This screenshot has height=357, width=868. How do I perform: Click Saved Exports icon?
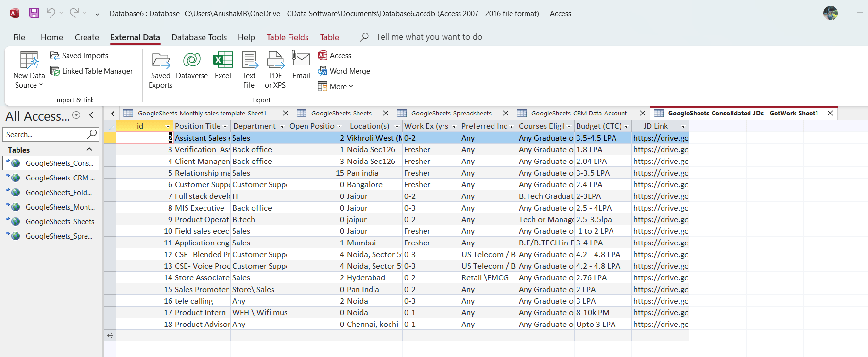160,70
